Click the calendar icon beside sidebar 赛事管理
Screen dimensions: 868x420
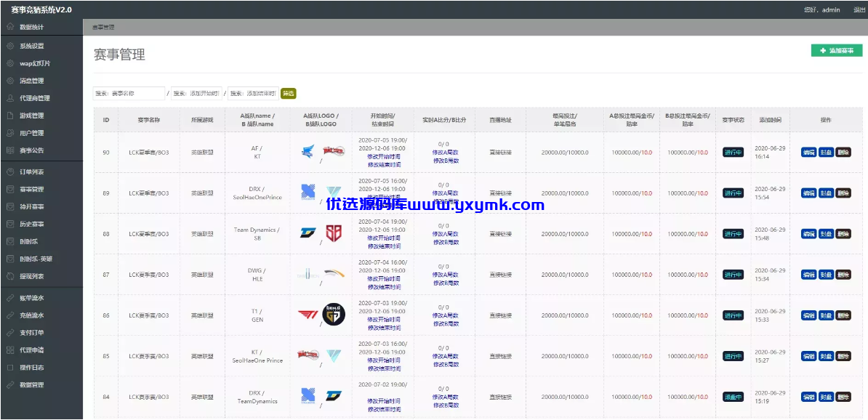10,189
